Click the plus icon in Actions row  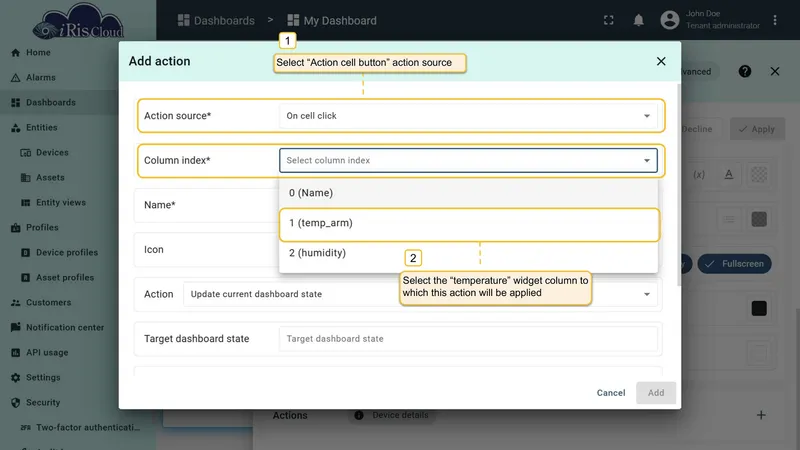761,415
